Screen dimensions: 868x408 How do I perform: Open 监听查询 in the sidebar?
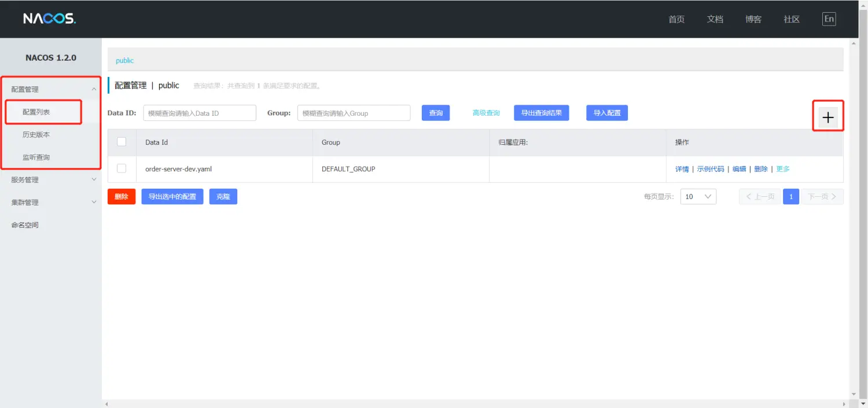(x=36, y=157)
